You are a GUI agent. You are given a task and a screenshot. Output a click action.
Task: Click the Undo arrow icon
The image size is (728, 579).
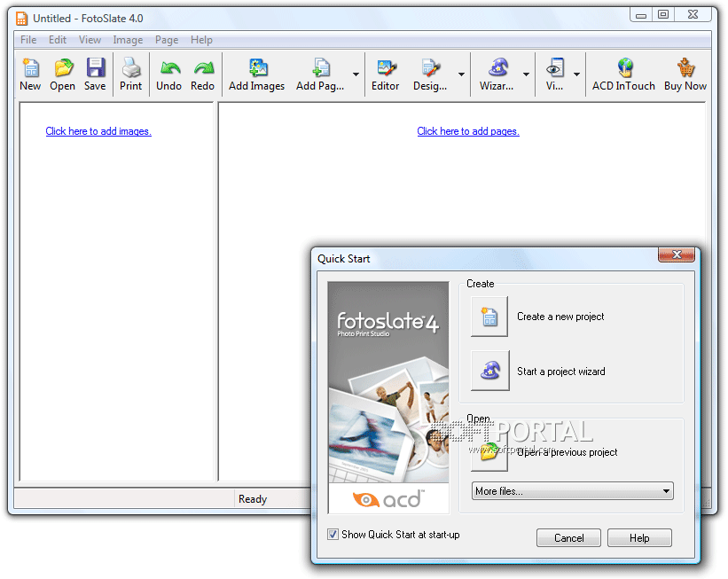click(x=169, y=68)
